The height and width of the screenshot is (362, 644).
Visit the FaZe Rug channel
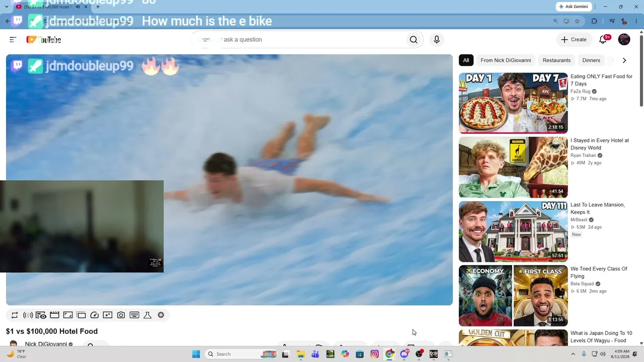(581, 92)
